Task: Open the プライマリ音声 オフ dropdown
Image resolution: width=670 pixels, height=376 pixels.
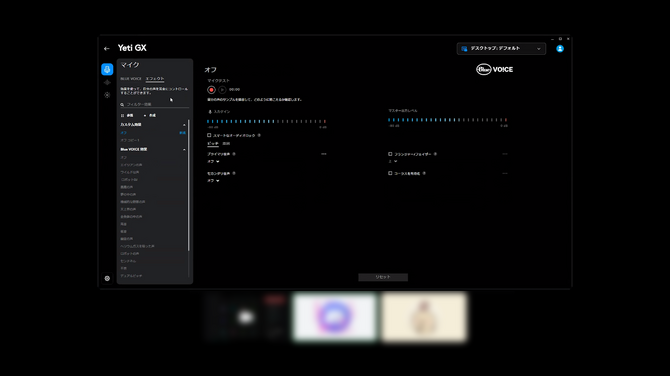Action: pos(213,162)
